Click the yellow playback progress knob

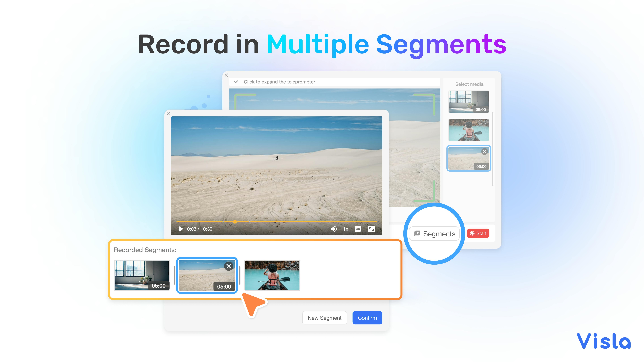tap(235, 222)
